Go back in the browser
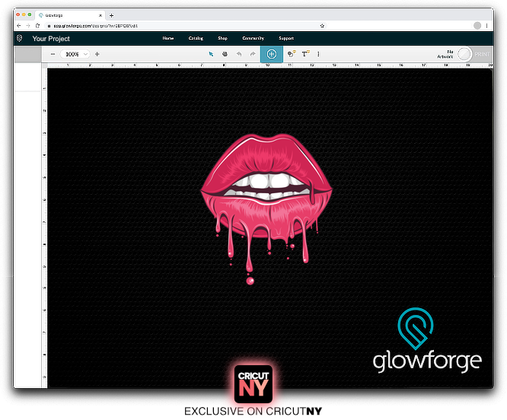507x420 pixels. coord(19,26)
